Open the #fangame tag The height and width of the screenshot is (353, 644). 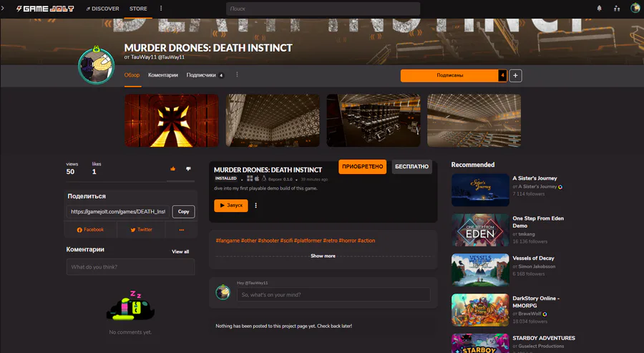click(228, 241)
